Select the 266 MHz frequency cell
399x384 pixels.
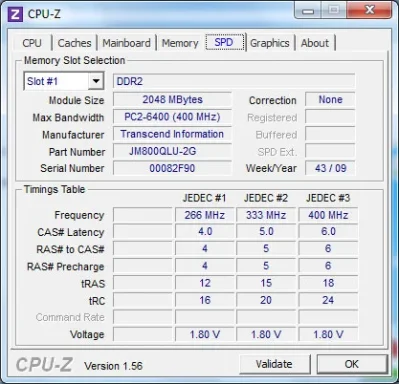point(205,215)
